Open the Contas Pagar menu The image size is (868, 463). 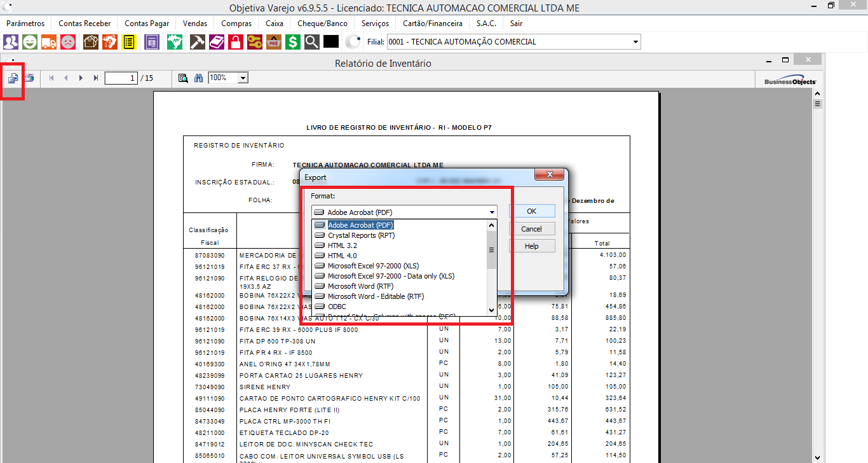(147, 24)
